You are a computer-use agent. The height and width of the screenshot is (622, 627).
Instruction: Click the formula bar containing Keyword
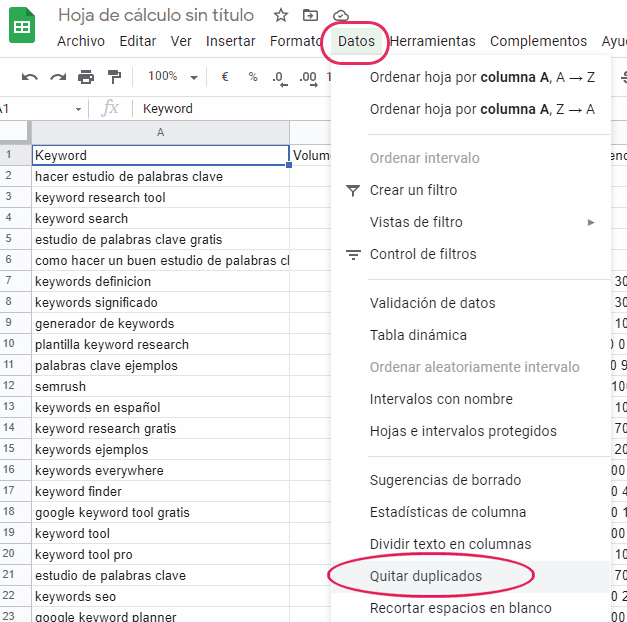coord(236,109)
